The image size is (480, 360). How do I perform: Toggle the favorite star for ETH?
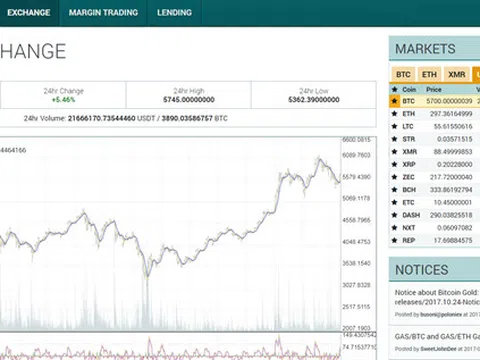point(395,114)
